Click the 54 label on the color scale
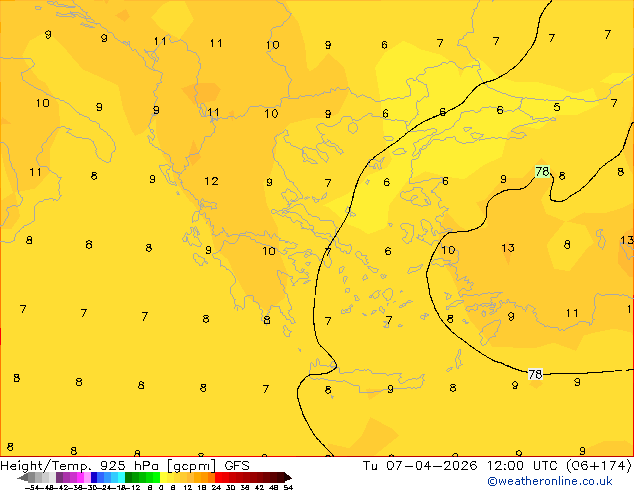 click(288, 487)
